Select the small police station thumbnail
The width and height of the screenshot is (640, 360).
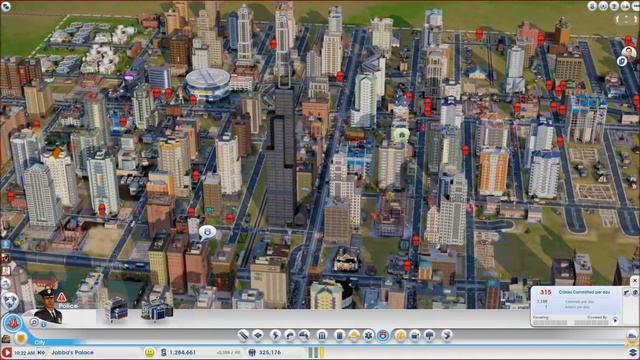(116, 309)
